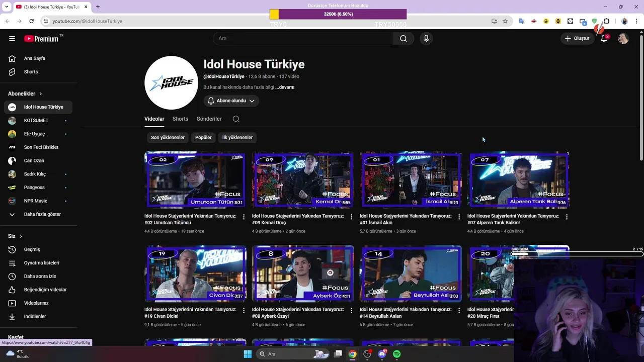The height and width of the screenshot is (362, 644).
Task: Open Sadık Kılıç channel in sidebar
Action: pos(38,174)
